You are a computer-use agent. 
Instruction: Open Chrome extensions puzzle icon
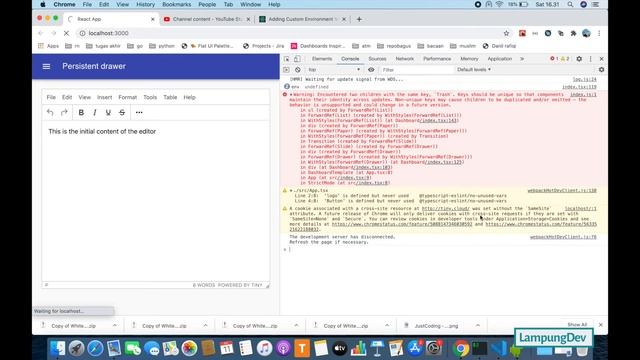click(x=573, y=33)
